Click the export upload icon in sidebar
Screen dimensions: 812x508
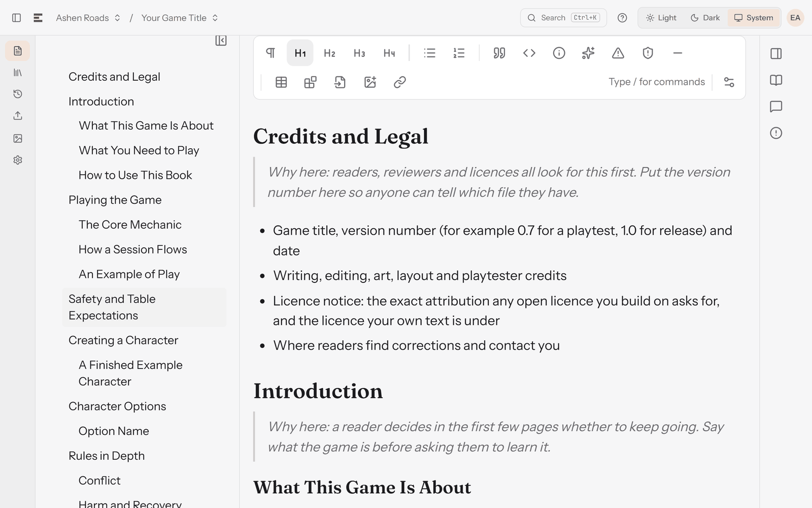pyautogui.click(x=18, y=116)
